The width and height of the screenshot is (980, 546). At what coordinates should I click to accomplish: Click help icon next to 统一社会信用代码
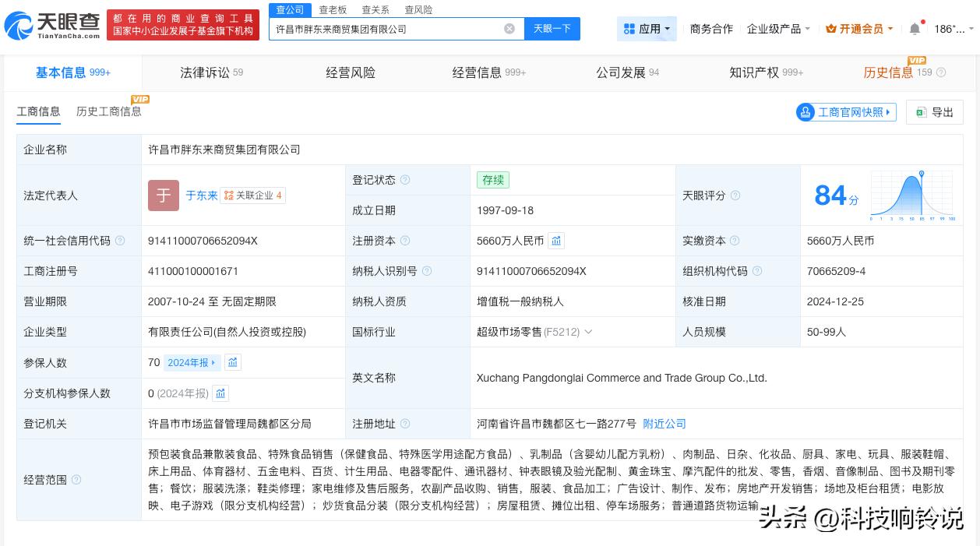120,241
